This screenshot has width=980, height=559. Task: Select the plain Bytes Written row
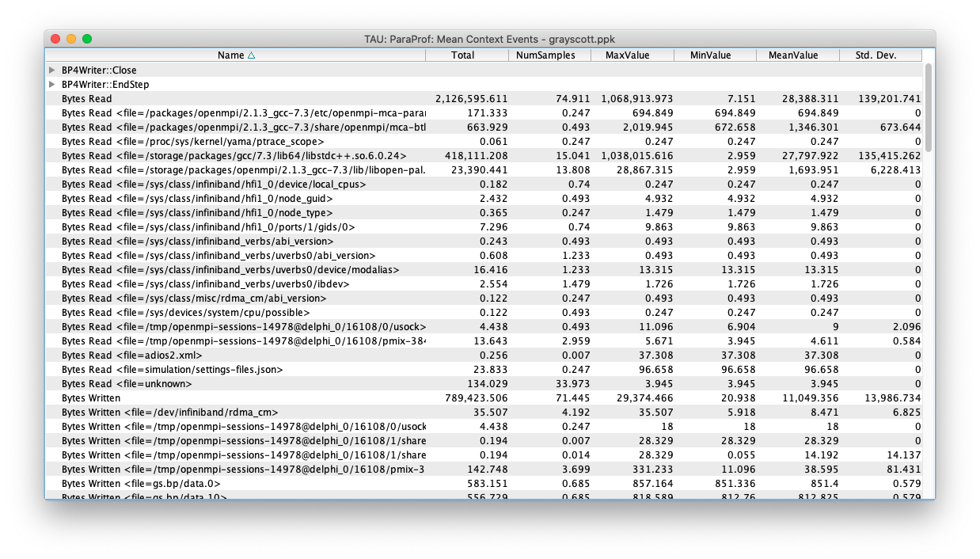[484, 398]
